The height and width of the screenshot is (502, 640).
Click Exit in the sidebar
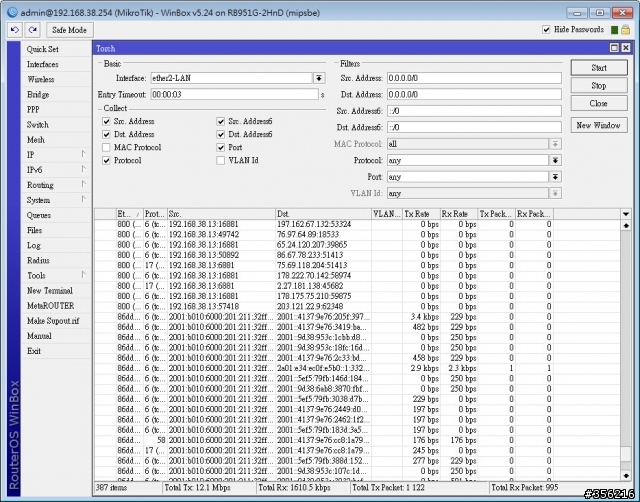tap(56, 351)
